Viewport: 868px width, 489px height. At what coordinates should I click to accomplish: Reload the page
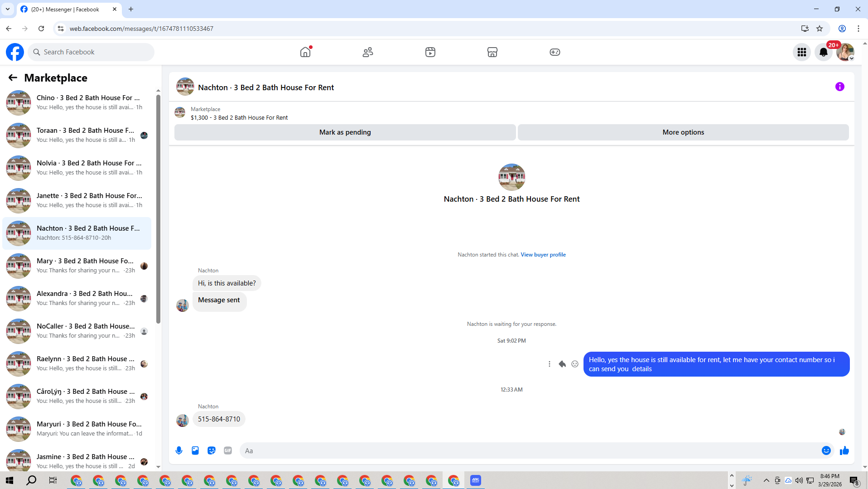pyautogui.click(x=41, y=29)
